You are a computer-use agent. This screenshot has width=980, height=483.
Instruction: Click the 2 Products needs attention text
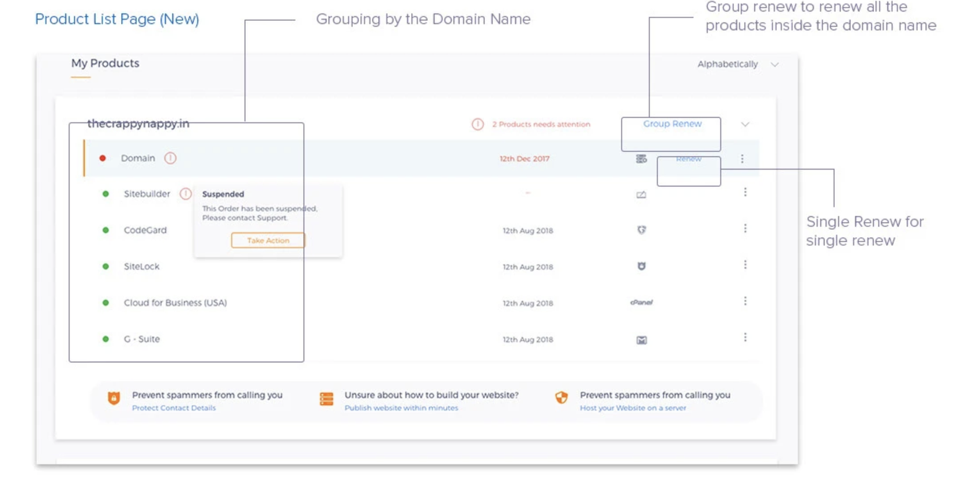(541, 124)
